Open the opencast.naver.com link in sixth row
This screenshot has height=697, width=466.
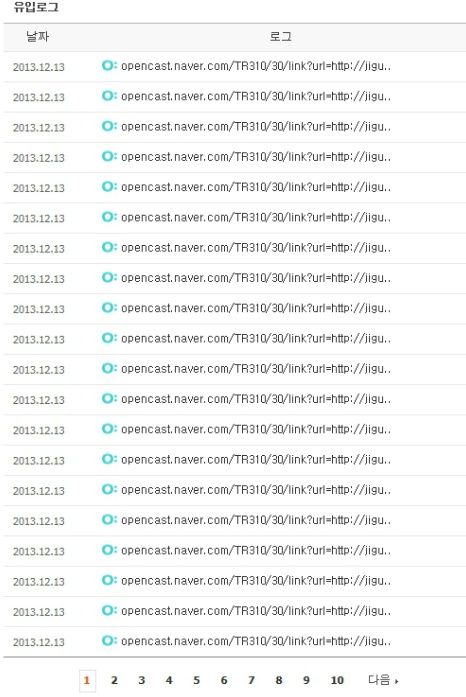(x=256, y=217)
